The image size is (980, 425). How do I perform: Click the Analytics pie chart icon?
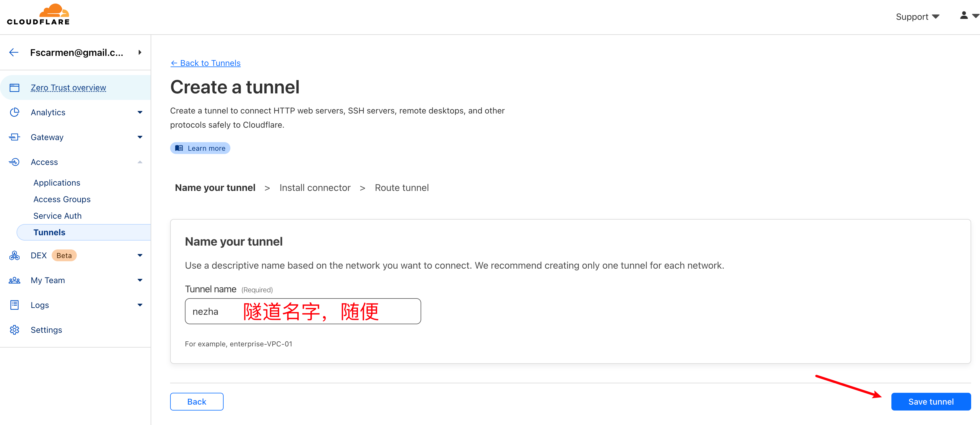coord(14,112)
